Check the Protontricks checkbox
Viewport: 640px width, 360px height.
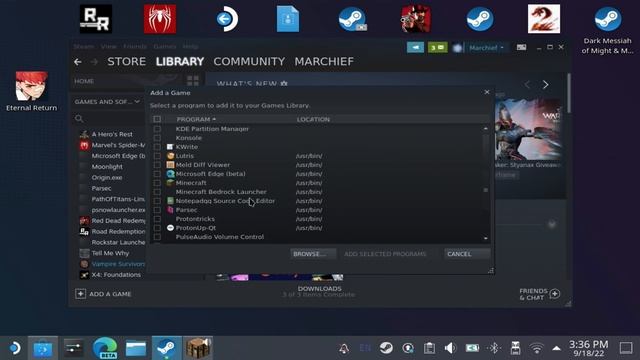click(x=157, y=219)
